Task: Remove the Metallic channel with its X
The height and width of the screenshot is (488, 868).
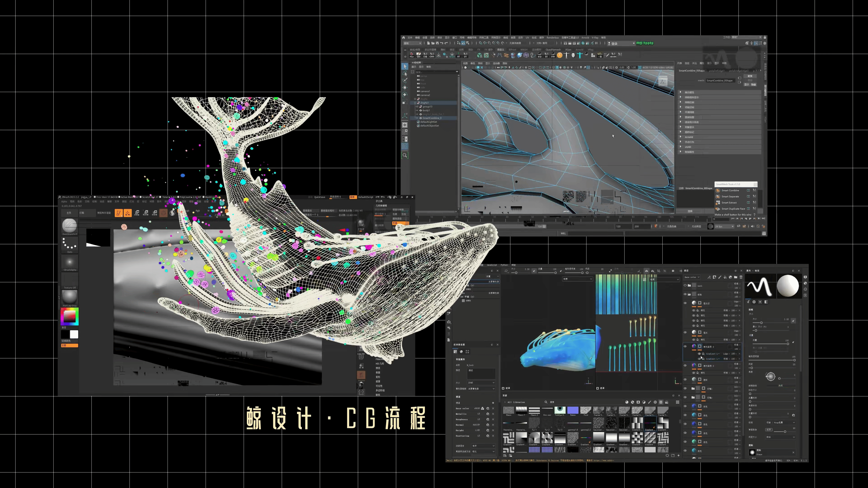Action: pyautogui.click(x=493, y=414)
